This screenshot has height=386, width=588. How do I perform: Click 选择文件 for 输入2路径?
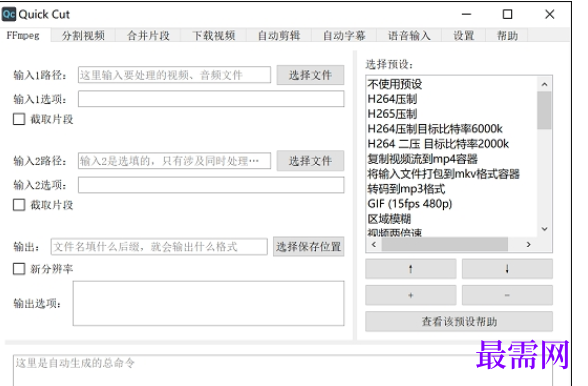[310, 161]
